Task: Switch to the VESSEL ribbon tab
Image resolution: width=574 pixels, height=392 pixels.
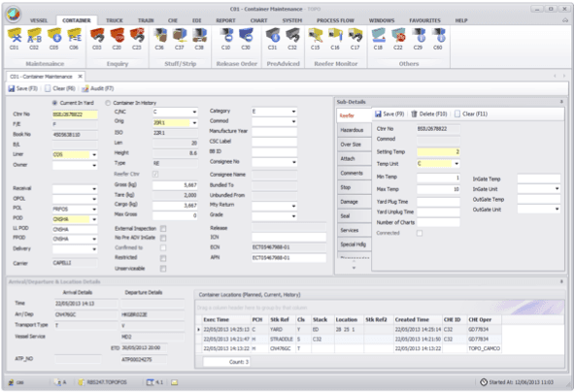Action: (39, 20)
